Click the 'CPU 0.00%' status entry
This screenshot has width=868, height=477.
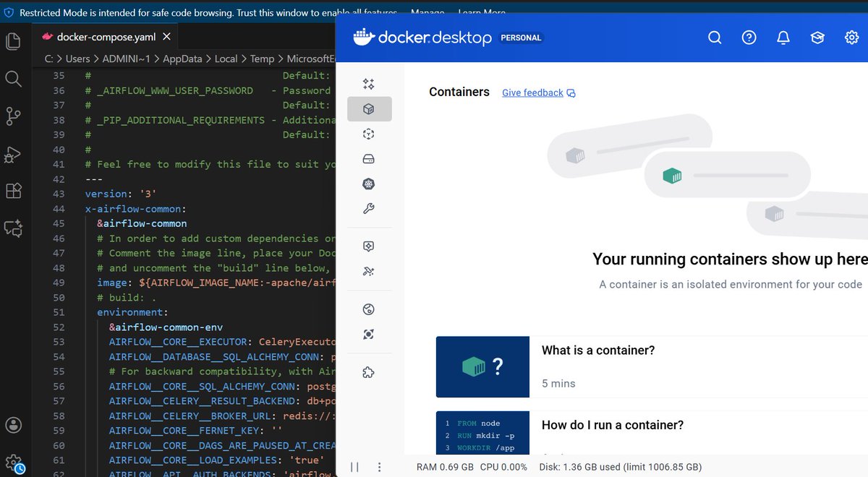pyautogui.click(x=503, y=467)
